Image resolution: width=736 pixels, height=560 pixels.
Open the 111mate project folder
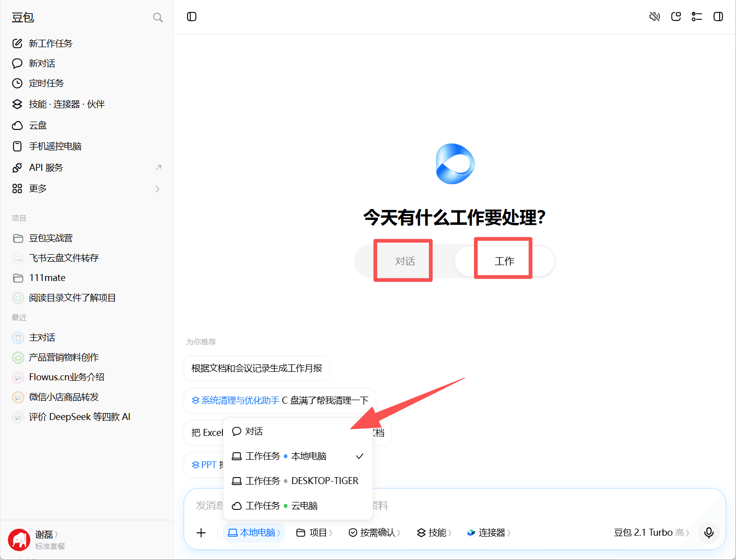point(87,278)
